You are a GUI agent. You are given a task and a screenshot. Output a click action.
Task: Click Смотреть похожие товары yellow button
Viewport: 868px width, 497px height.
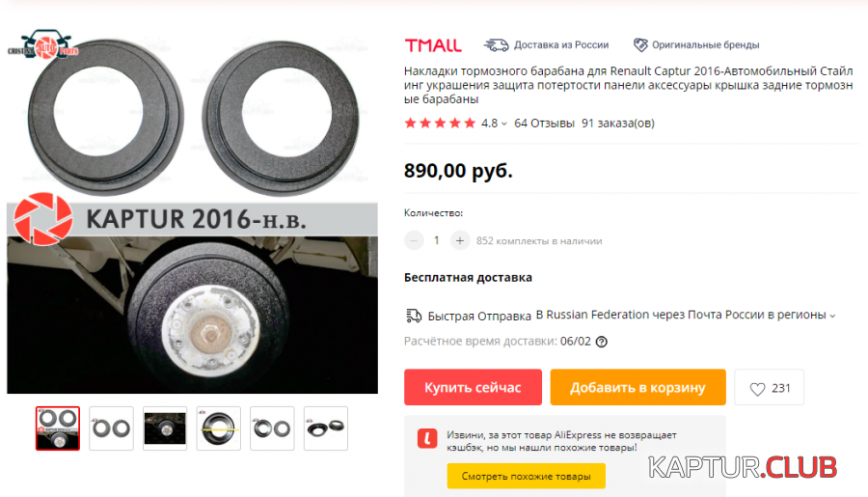[526, 476]
